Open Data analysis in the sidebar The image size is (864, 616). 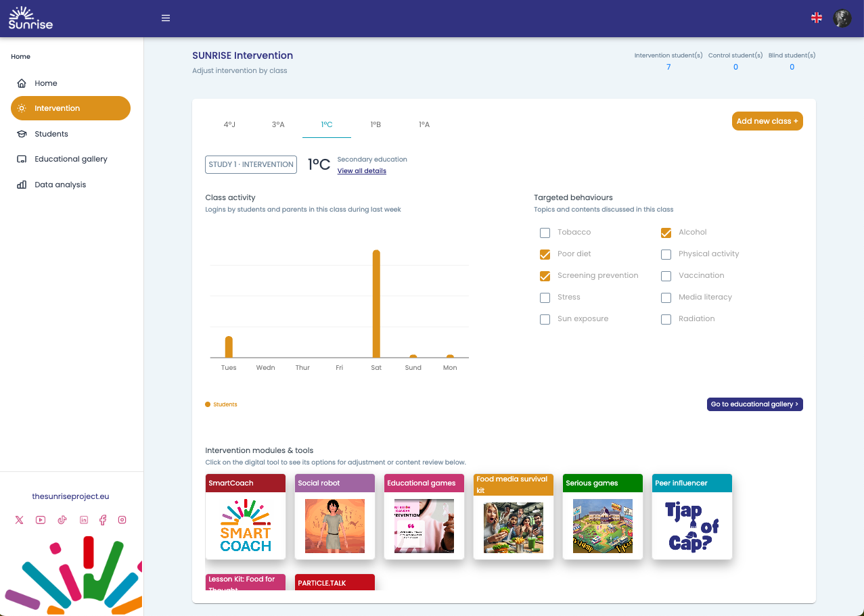(60, 185)
